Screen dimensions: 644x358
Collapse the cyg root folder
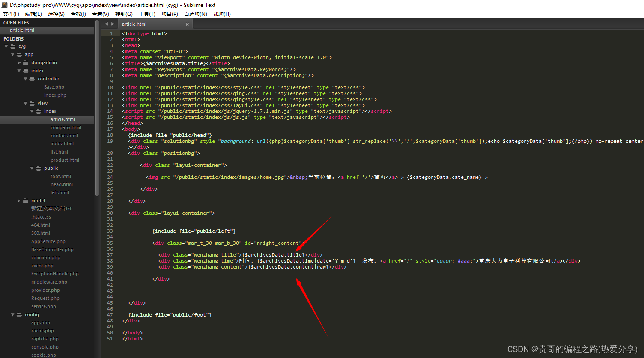(x=6, y=46)
